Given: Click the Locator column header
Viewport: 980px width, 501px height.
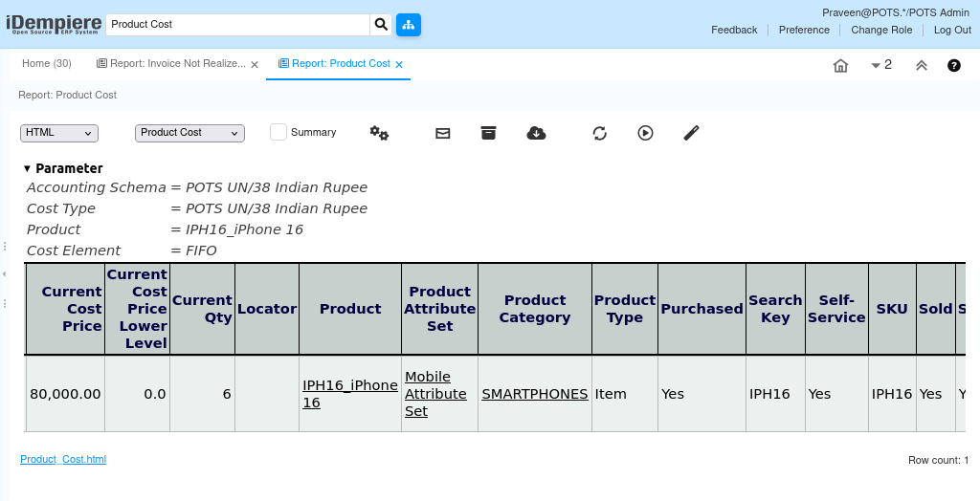Looking at the screenshot, I should pos(267,309).
